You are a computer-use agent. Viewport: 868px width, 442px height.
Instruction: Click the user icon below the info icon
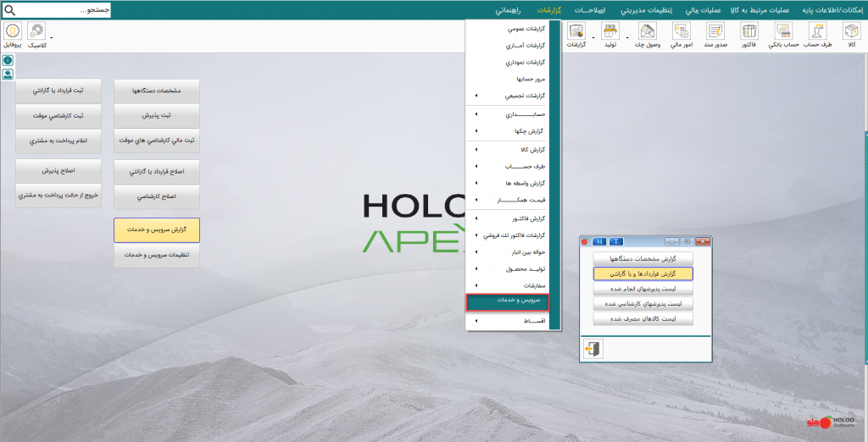tap(8, 75)
